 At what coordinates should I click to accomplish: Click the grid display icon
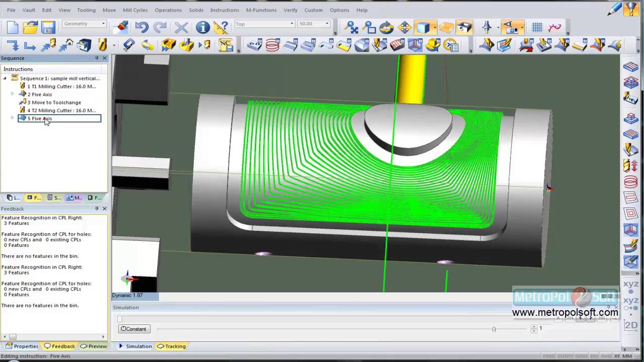coord(537,28)
